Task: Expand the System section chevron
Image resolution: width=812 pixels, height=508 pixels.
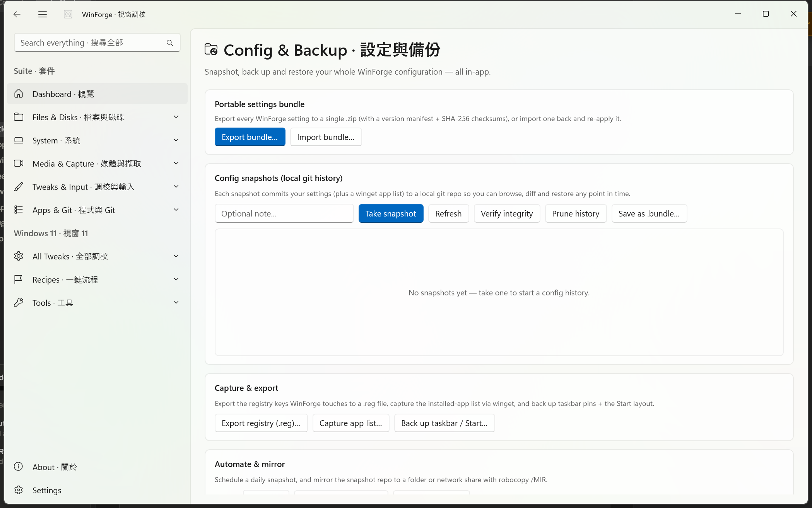Action: click(x=176, y=140)
